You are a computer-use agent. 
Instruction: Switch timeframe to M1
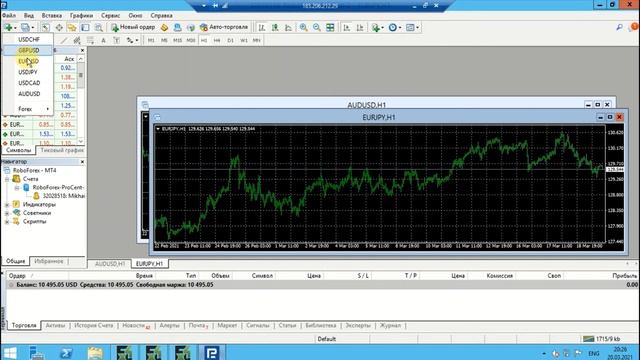[151, 40]
